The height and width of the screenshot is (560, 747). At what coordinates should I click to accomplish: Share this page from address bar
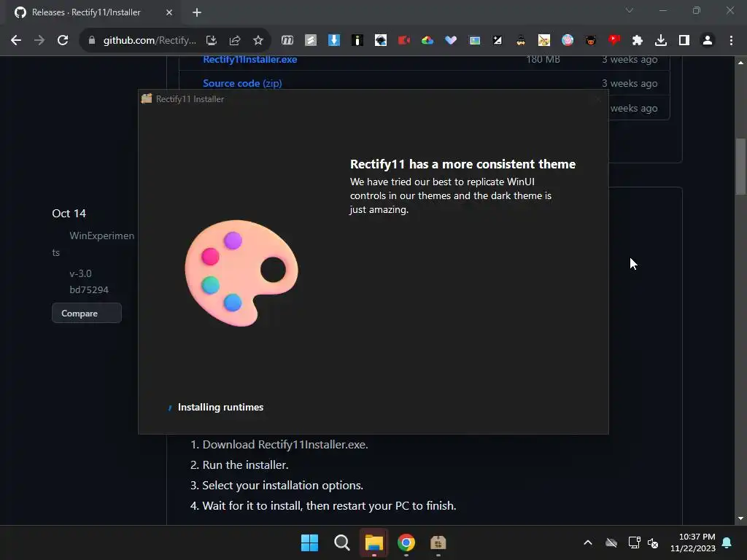click(x=235, y=41)
